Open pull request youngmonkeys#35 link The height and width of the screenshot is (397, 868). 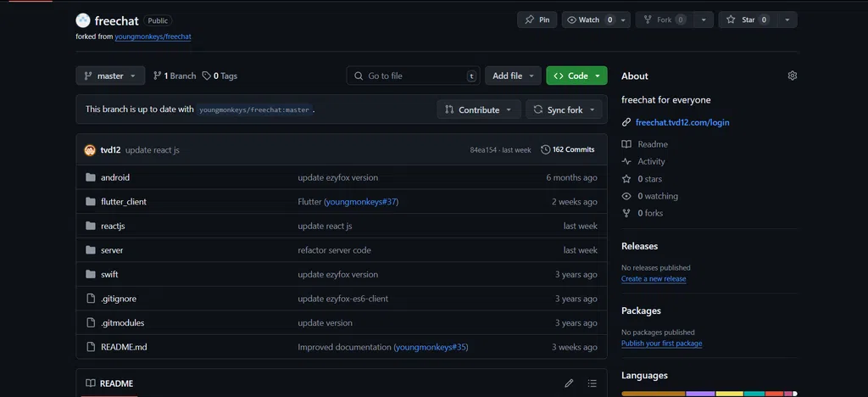coord(431,347)
